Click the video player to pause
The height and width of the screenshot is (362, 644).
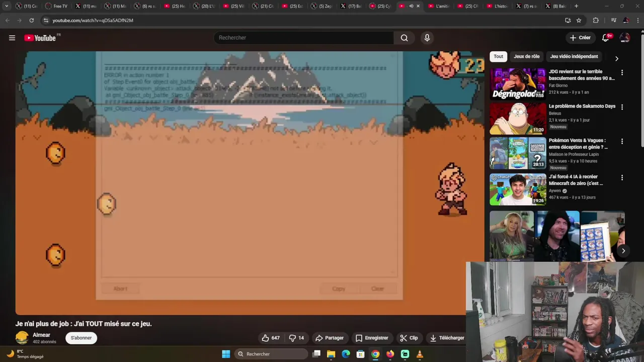pos(250,183)
